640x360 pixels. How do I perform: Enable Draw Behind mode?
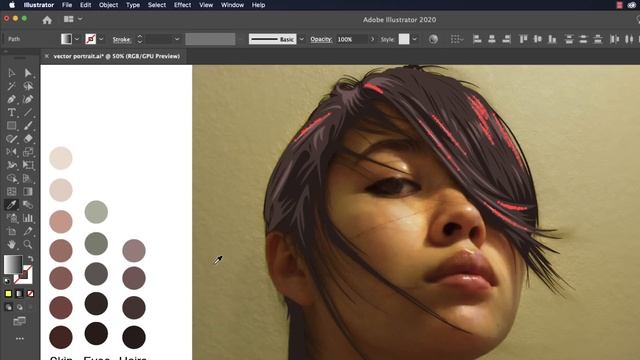[19, 307]
